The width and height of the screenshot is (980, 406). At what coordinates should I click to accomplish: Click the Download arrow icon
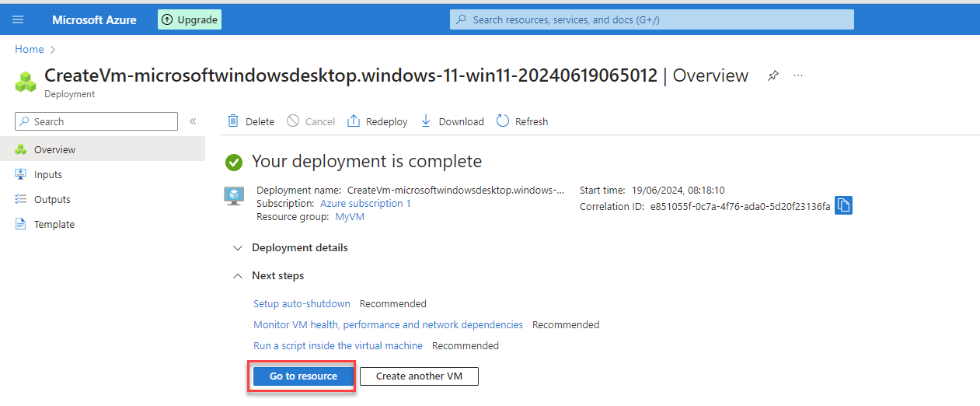pyautogui.click(x=425, y=121)
